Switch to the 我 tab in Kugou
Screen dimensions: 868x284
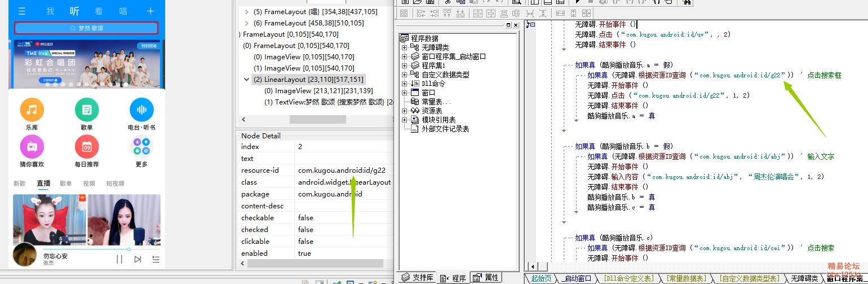click(50, 11)
